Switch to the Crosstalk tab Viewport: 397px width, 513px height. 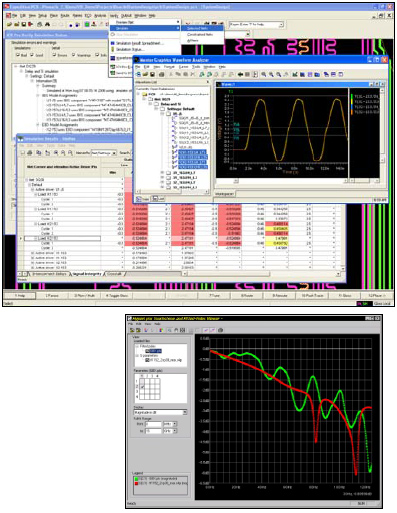[x=115, y=274]
